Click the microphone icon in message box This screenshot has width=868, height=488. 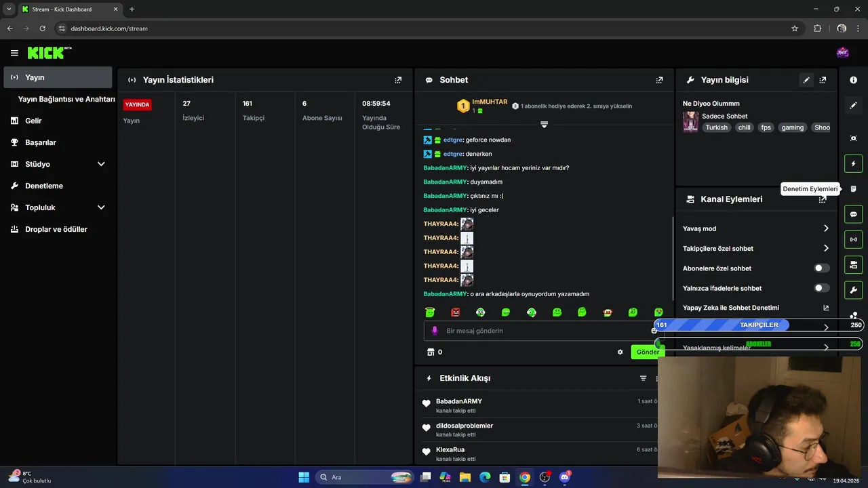(x=435, y=331)
